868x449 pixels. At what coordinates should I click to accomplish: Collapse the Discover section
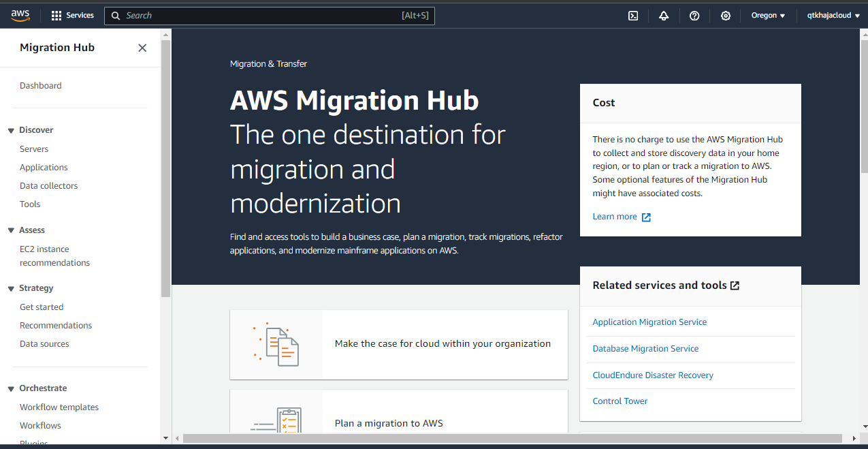[11, 130]
